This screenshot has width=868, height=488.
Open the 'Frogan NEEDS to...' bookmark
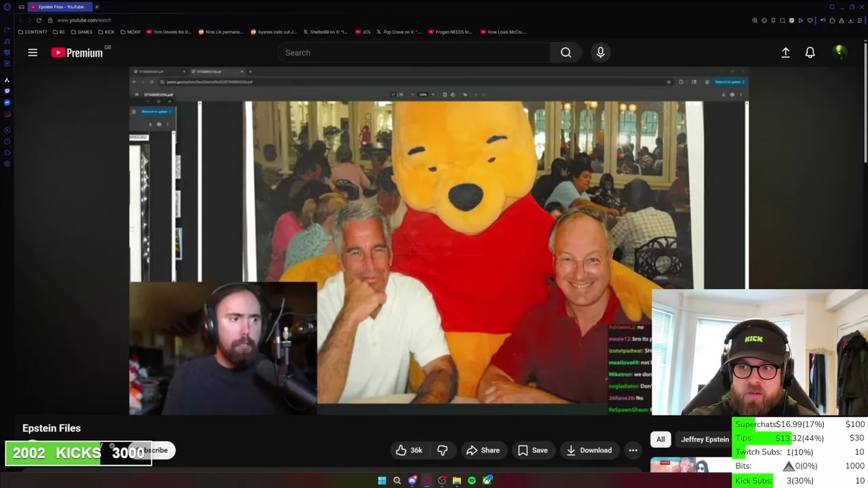[x=450, y=32]
